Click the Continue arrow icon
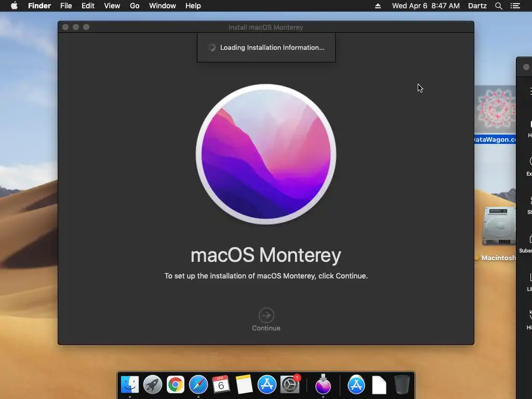This screenshot has width=532, height=399. coord(267,315)
